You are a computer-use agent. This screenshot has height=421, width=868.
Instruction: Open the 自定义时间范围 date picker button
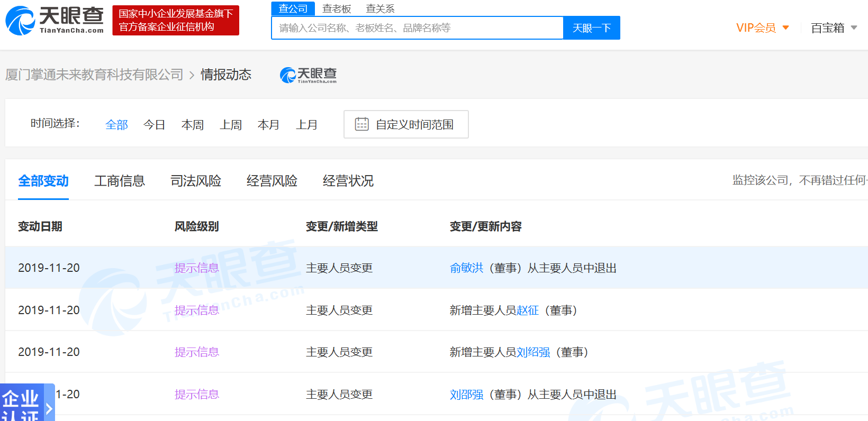click(406, 124)
